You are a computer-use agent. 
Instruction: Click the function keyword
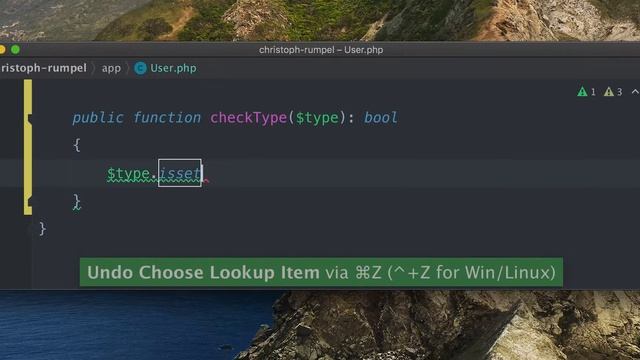(167, 118)
